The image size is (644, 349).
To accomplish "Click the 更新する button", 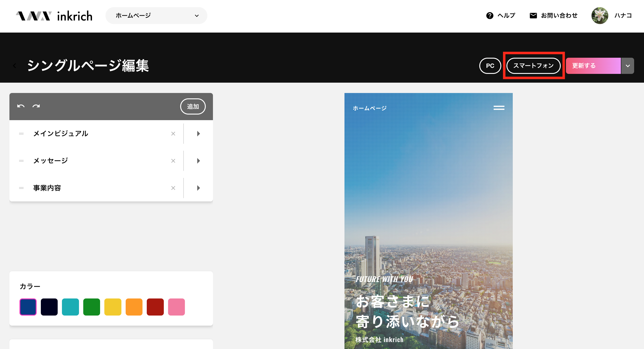I will 593,66.
